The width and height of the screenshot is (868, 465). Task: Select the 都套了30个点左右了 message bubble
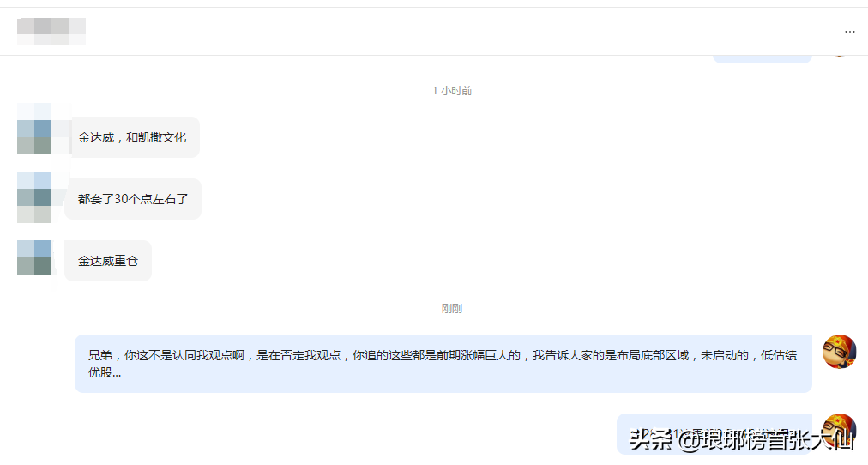tap(133, 199)
